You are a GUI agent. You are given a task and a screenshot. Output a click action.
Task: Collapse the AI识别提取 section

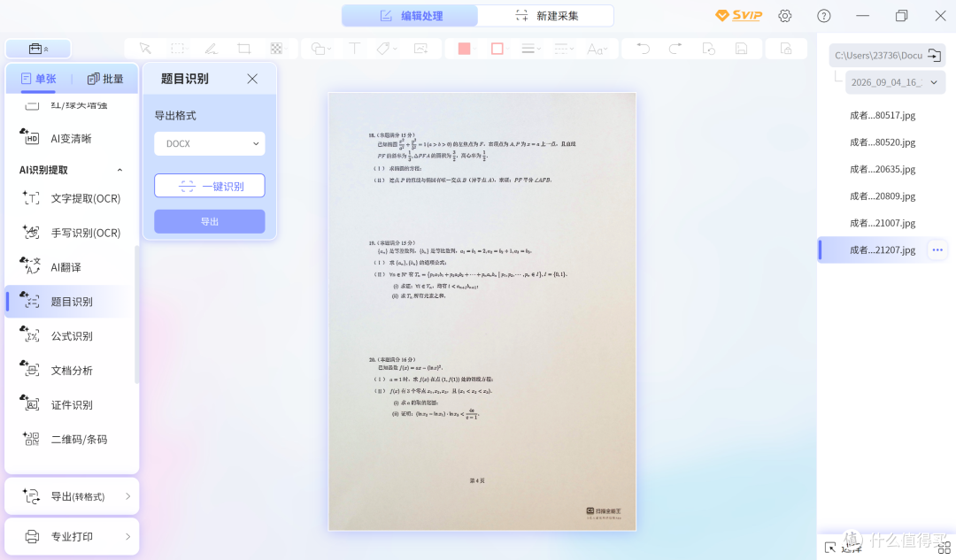tap(119, 170)
